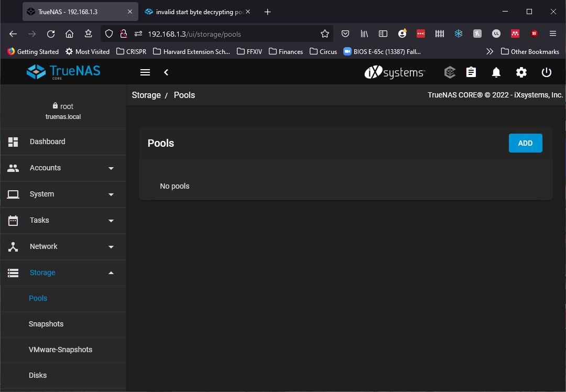Viewport: 566px width, 392px height.
Task: Click the insecure connection lock icon
Action: (x=124, y=34)
